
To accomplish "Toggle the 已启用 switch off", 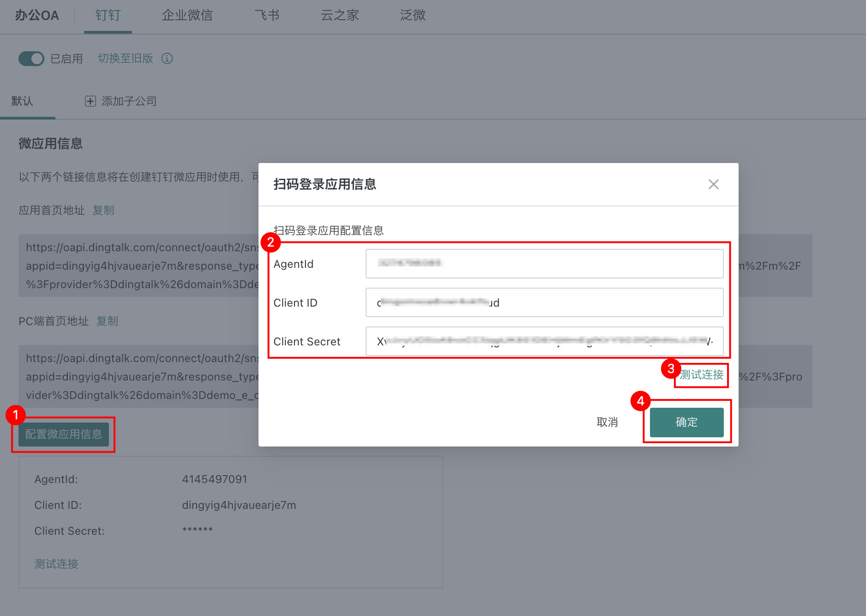I will tap(31, 59).
